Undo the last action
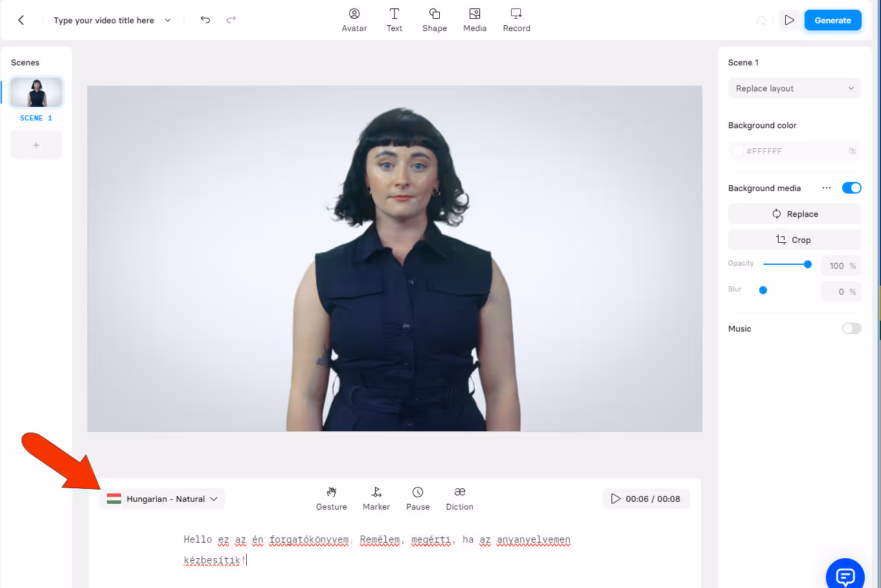This screenshot has height=588, width=881. 205,19
